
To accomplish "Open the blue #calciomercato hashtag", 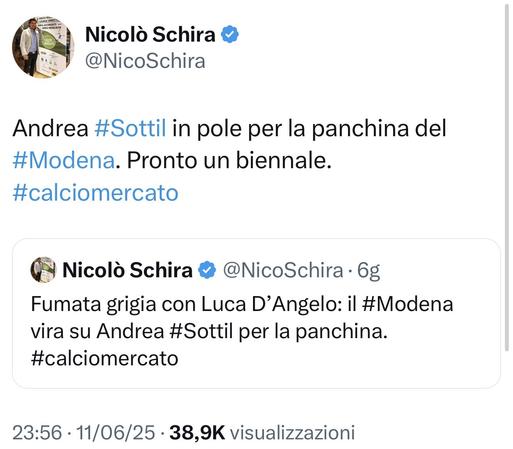I will click(x=95, y=193).
